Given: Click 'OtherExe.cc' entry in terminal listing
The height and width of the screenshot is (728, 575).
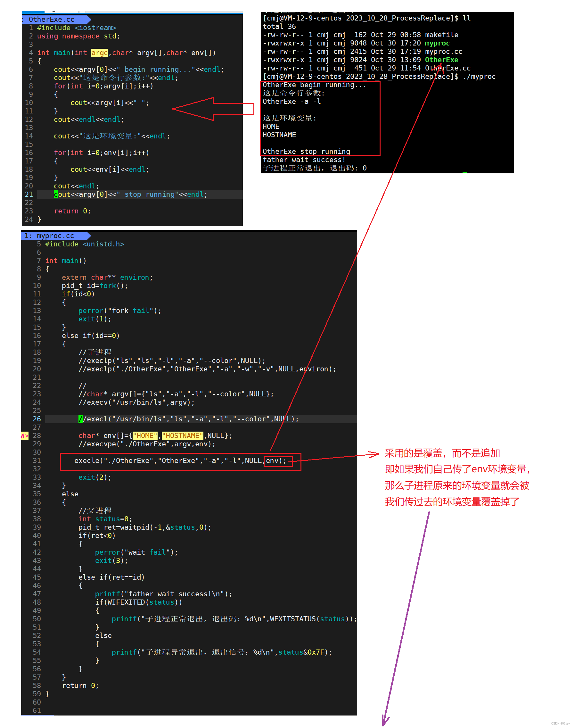Looking at the screenshot, I should pyautogui.click(x=448, y=68).
